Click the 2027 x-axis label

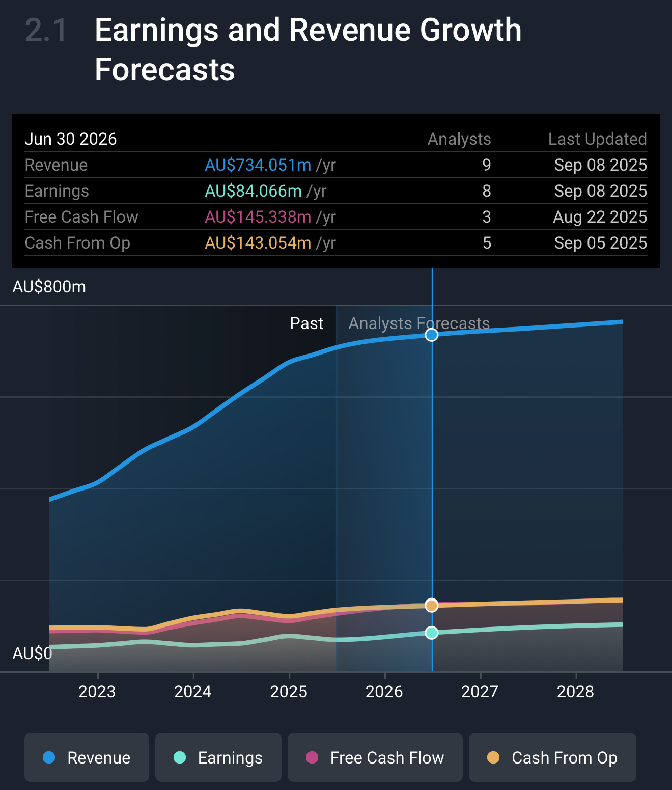[x=480, y=692]
